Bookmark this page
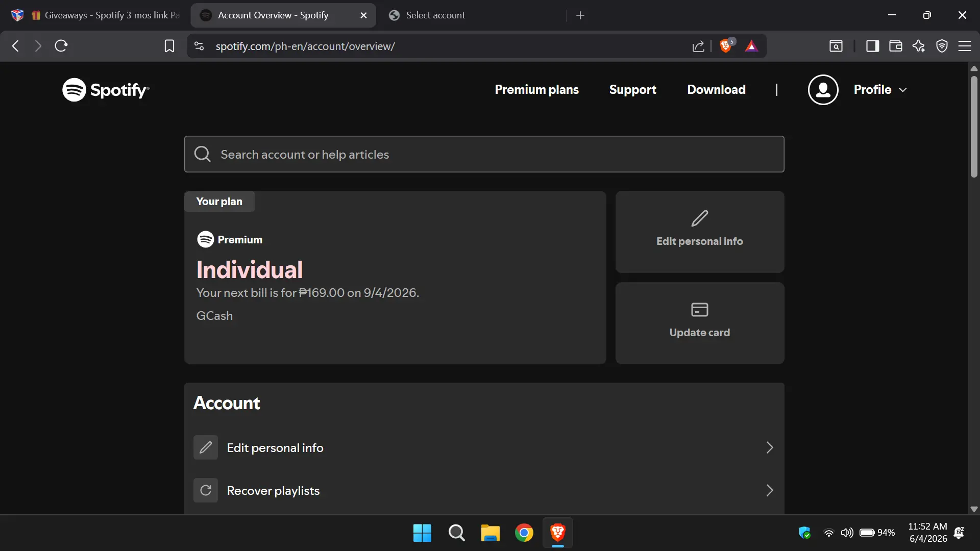Viewport: 980px width, 551px height. tap(169, 46)
